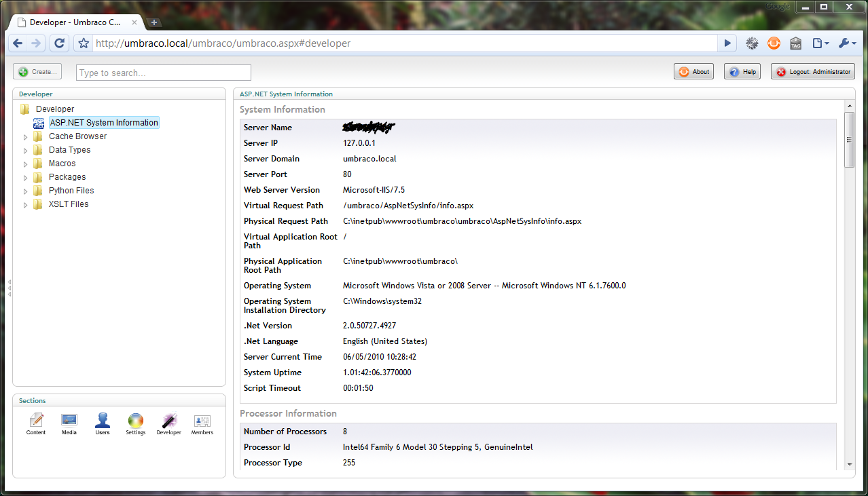Open the wrench tools menu
868x496 pixels.
[x=848, y=43]
